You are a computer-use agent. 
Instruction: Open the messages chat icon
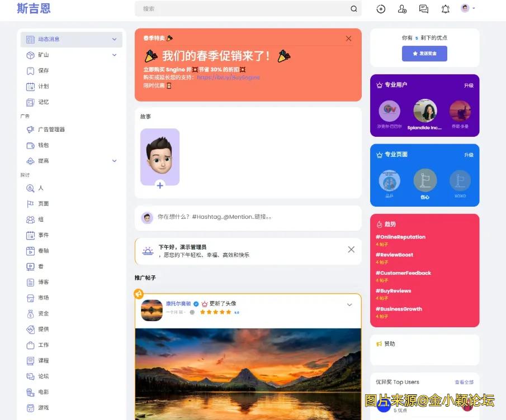point(424,9)
